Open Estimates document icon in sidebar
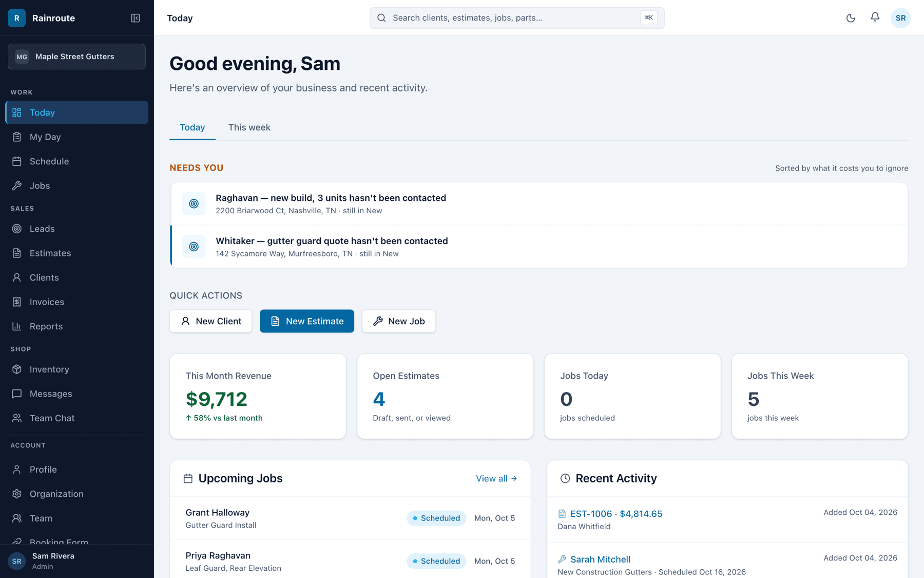 click(x=17, y=253)
